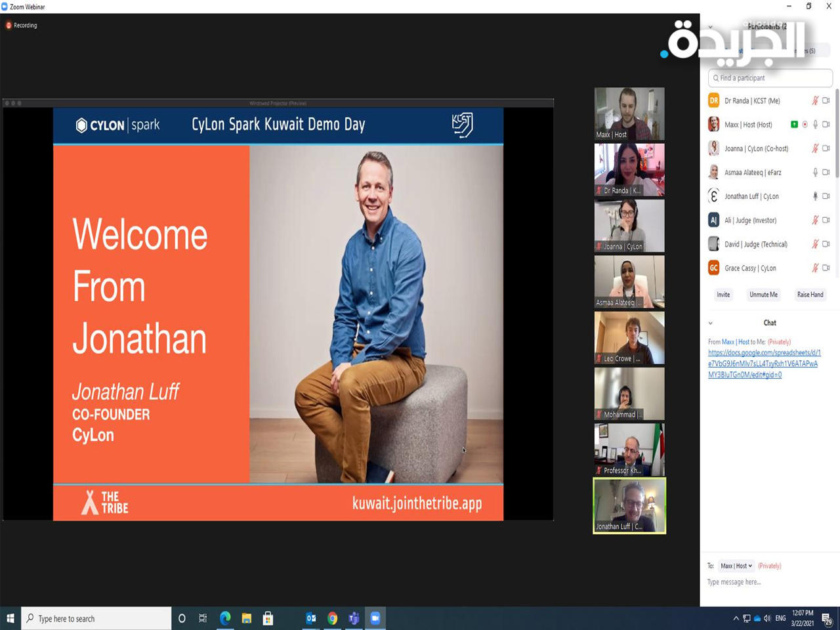Select Grace Cassy | CyLon participant entry
Viewport: 840px width, 630px height.
pos(750,268)
